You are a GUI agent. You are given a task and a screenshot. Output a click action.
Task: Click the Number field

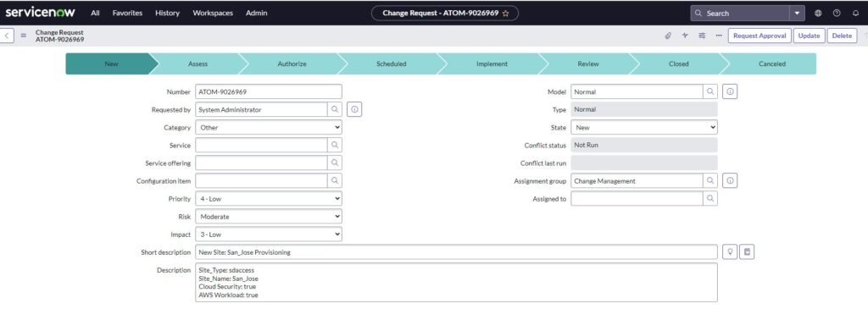point(269,91)
